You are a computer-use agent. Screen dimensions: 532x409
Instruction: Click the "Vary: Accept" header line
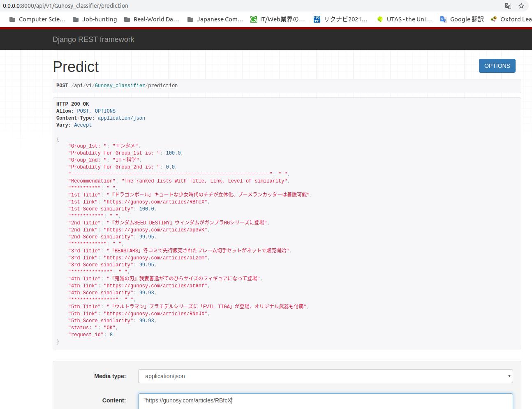(x=74, y=125)
